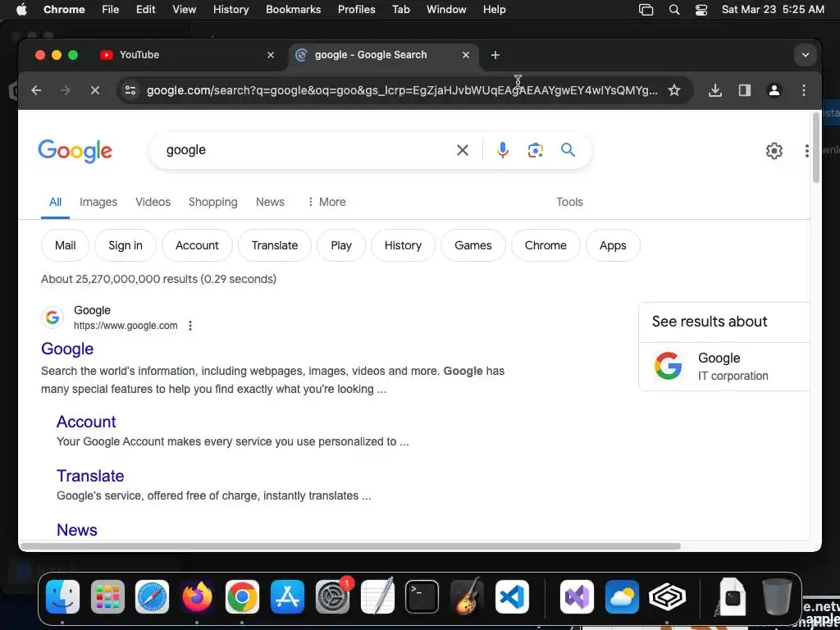Image resolution: width=840 pixels, height=630 pixels.
Task: Open the Tools options on results page
Action: tap(569, 202)
